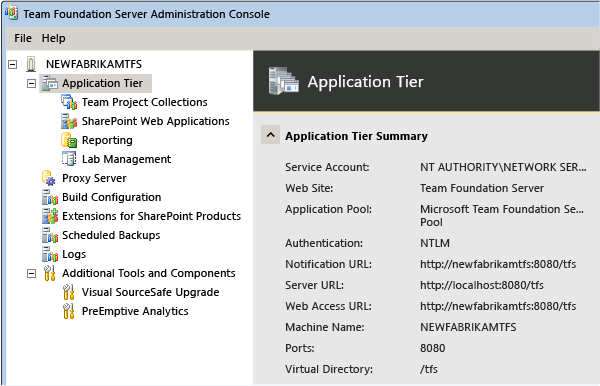
Task: Collapse the Application Tier Summary section
Action: [271, 135]
